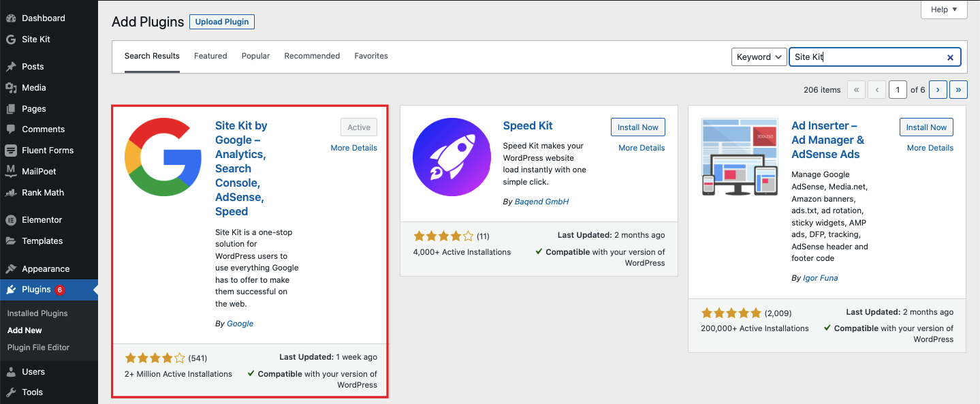This screenshot has width=980, height=404.
Task: Open the Site Kit by Google title link
Action: (x=241, y=168)
